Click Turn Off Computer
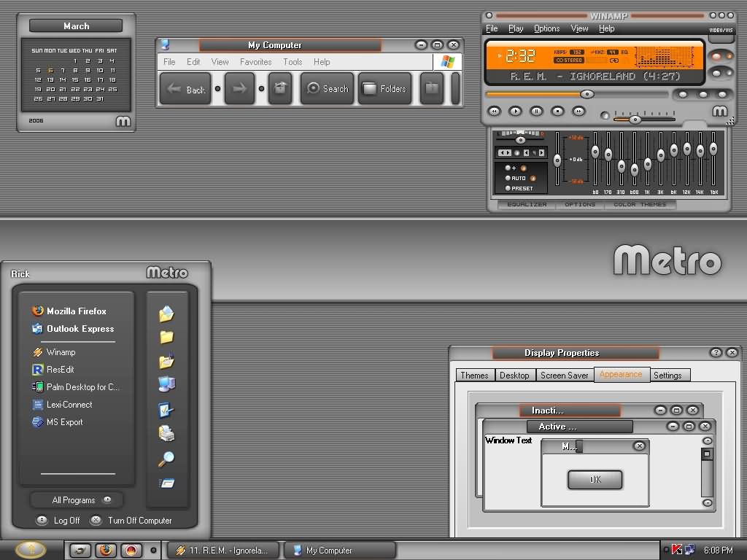 pos(131,521)
